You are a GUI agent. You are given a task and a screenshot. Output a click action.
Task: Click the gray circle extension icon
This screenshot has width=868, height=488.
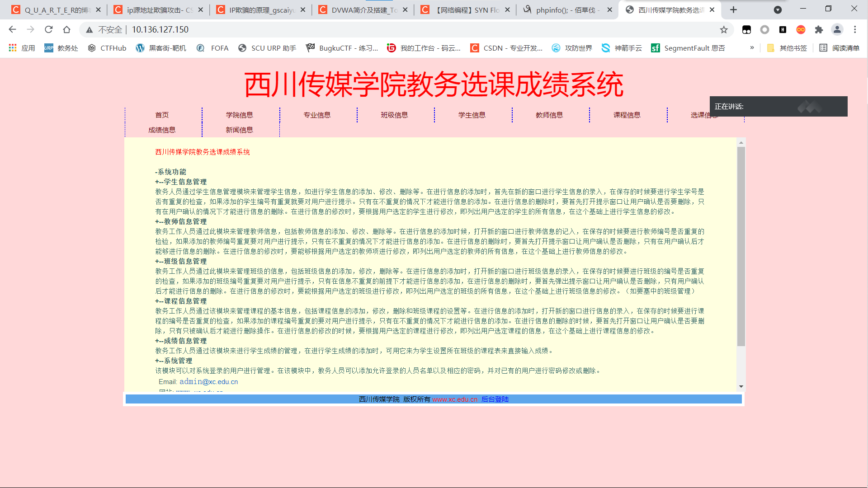tap(764, 29)
